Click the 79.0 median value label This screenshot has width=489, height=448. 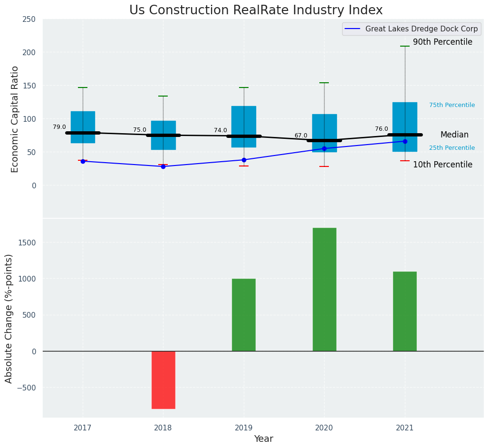tap(59, 127)
